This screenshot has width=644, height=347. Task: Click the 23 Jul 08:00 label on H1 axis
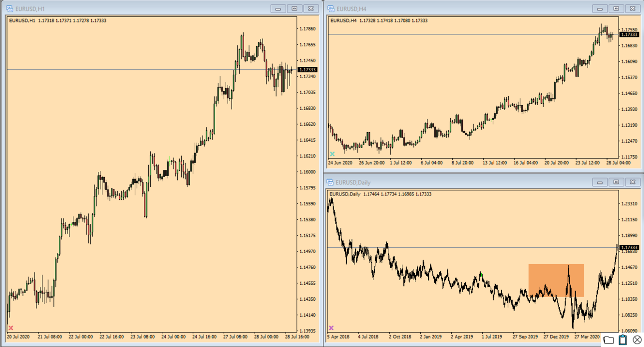pos(143,337)
